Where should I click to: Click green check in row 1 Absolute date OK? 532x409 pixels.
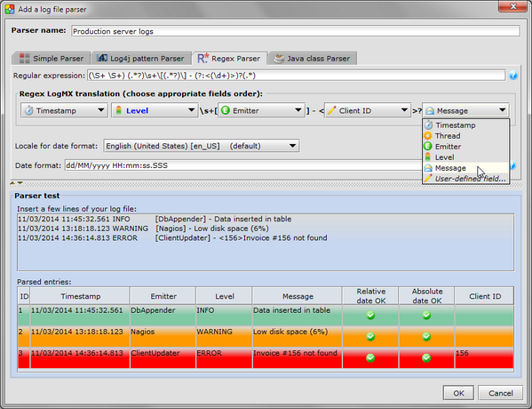[426, 316]
